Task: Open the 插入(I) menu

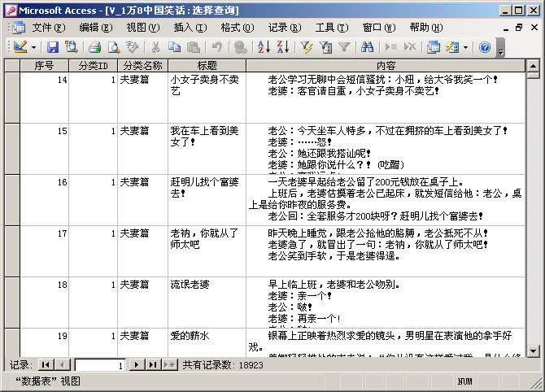Action: click(190, 28)
